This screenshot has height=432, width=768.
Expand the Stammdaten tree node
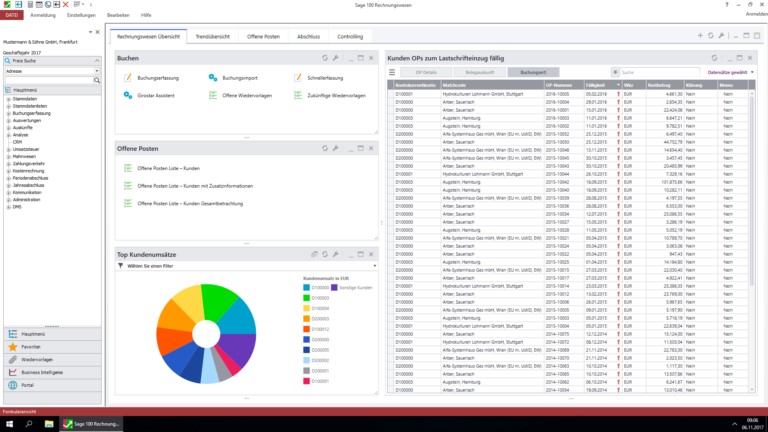(x=7, y=100)
